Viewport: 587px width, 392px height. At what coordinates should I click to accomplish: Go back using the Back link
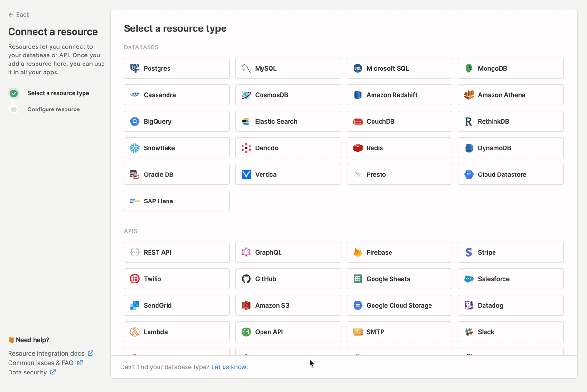click(19, 15)
